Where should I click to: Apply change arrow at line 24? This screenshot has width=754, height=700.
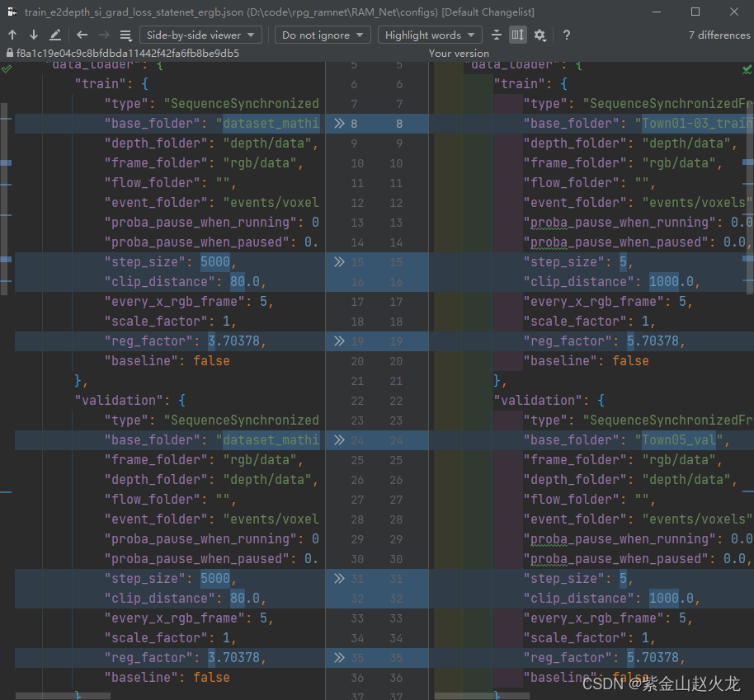coord(340,440)
